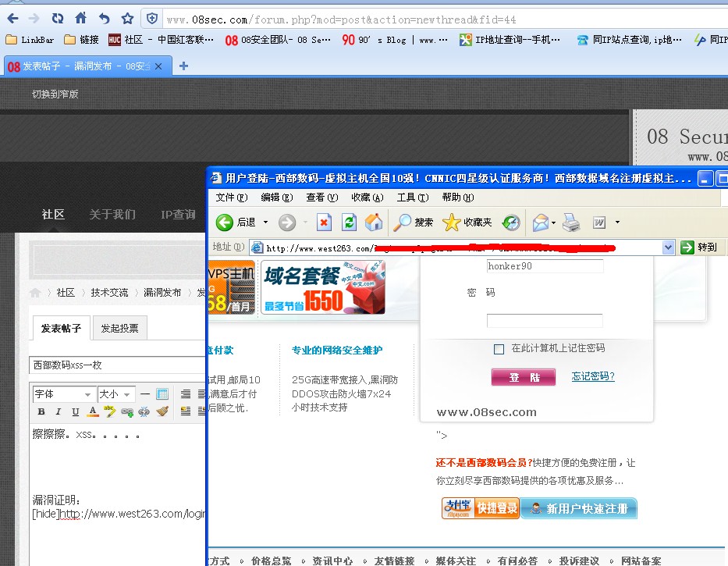Select the 发起投票 tab in the forum

[120, 329]
